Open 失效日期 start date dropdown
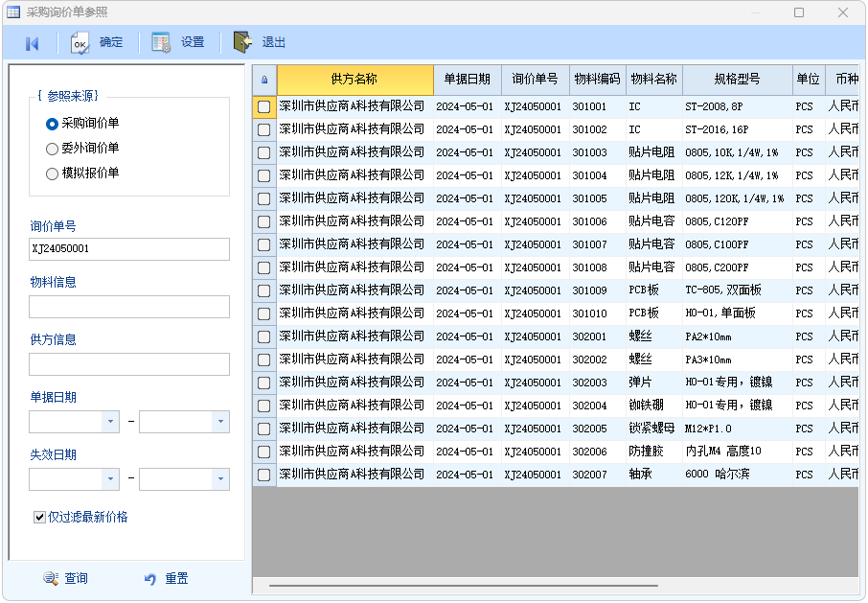This screenshot has height=603, width=868. [111, 479]
